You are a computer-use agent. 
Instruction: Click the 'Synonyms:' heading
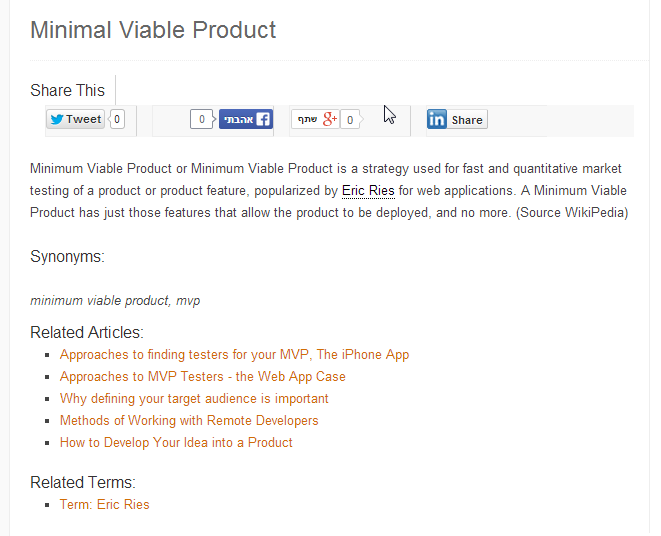(67, 256)
